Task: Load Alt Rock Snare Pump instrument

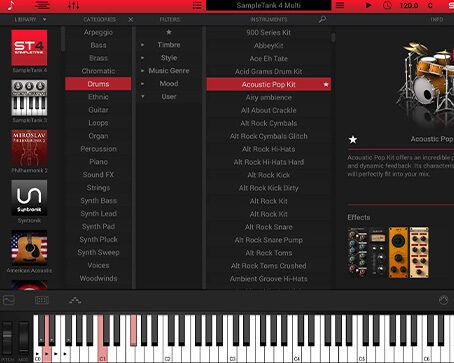Action: 269,240
